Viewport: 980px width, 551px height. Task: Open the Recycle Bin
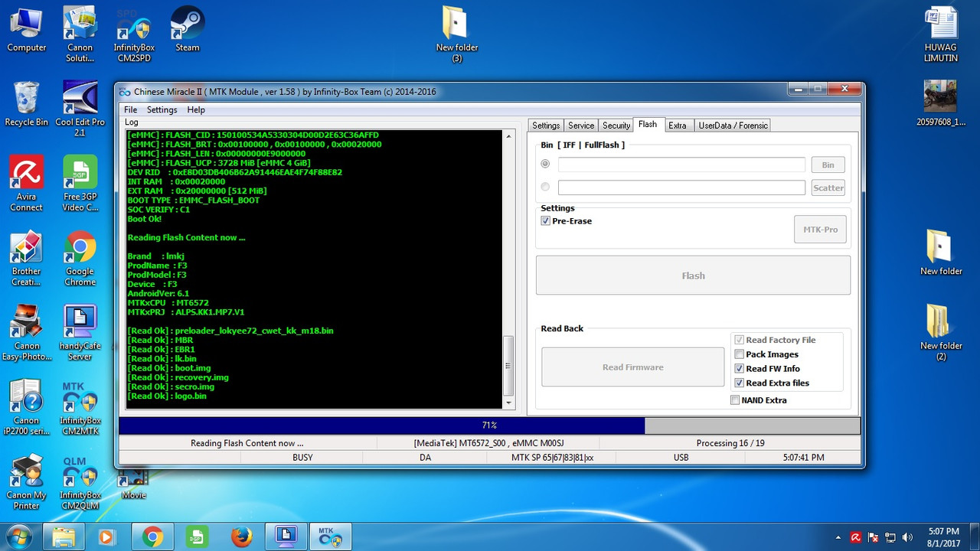click(x=27, y=103)
